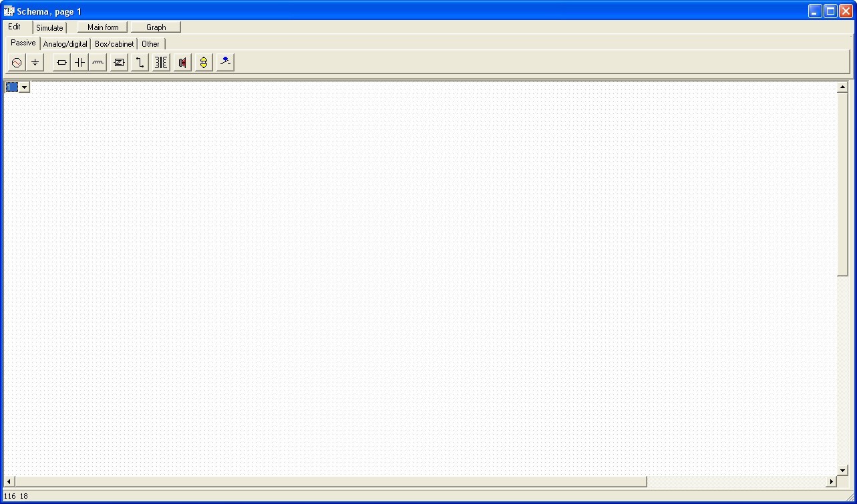Click the Main form button
This screenshot has width=857, height=504.
103,27
